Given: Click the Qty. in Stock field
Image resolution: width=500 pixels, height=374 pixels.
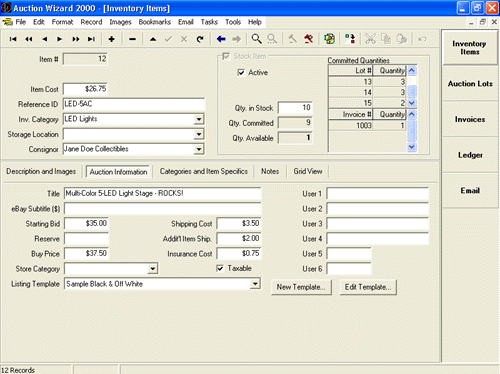Looking at the screenshot, I should [x=295, y=108].
